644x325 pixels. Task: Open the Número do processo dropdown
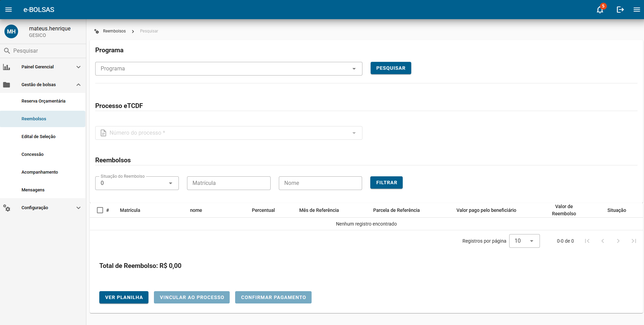(229, 133)
